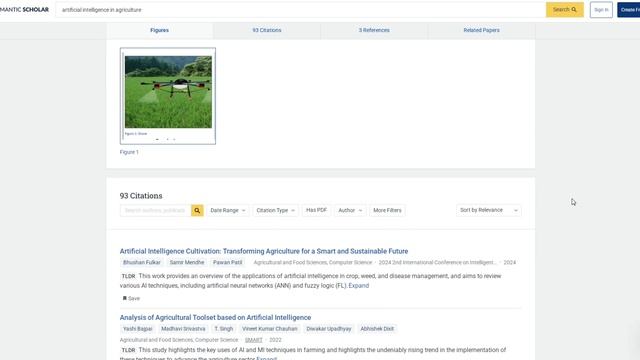Click the yellow Search button

click(x=564, y=9)
